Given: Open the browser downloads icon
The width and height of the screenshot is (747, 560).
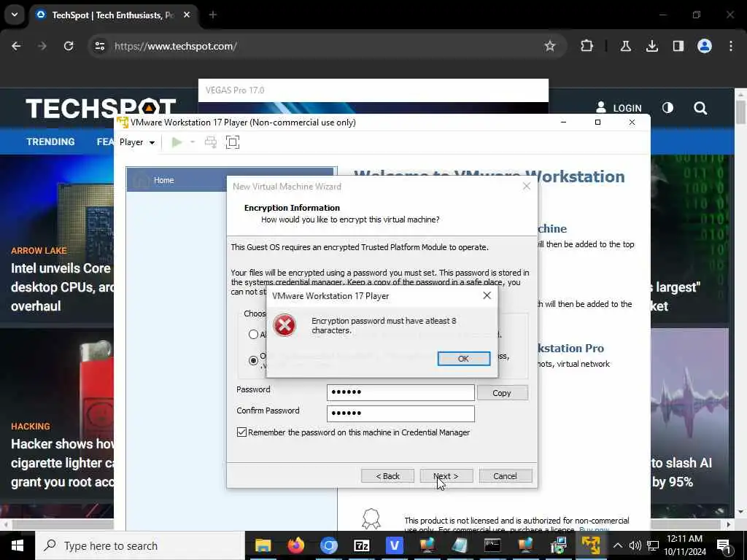Looking at the screenshot, I should (x=651, y=46).
